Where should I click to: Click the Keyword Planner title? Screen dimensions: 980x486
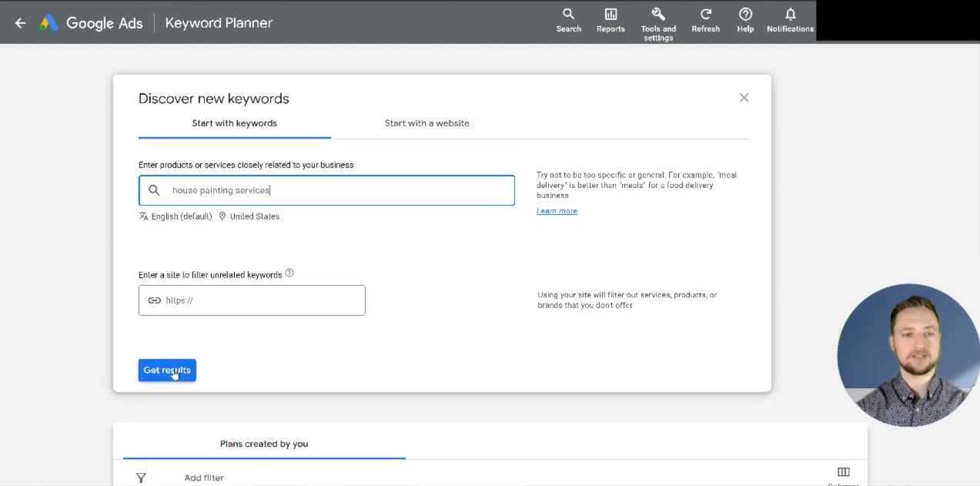click(x=219, y=23)
